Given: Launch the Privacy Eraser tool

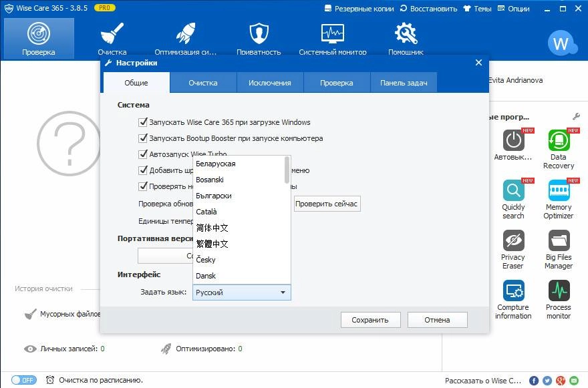Looking at the screenshot, I should click(513, 250).
